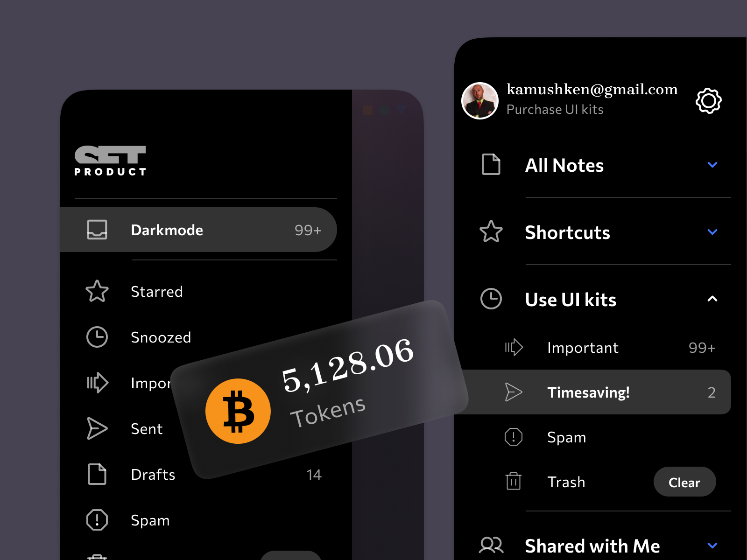Expand the All Notes section chevron
Viewport: 747px width, 560px height.
(x=712, y=165)
